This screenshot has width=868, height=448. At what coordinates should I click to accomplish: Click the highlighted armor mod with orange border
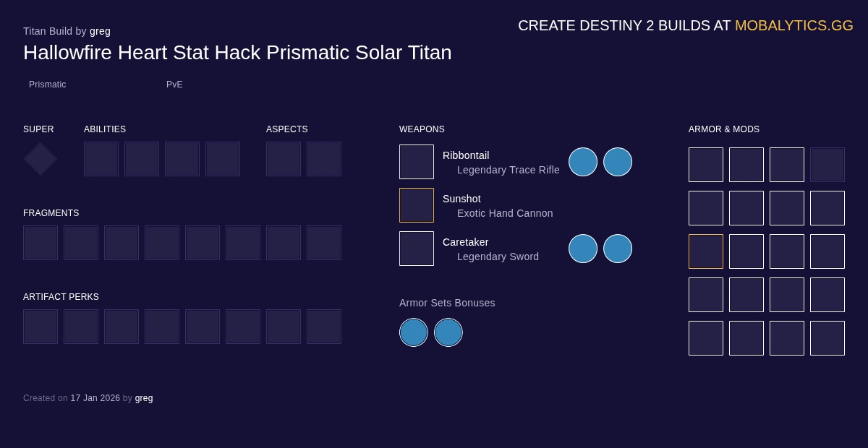point(706,251)
